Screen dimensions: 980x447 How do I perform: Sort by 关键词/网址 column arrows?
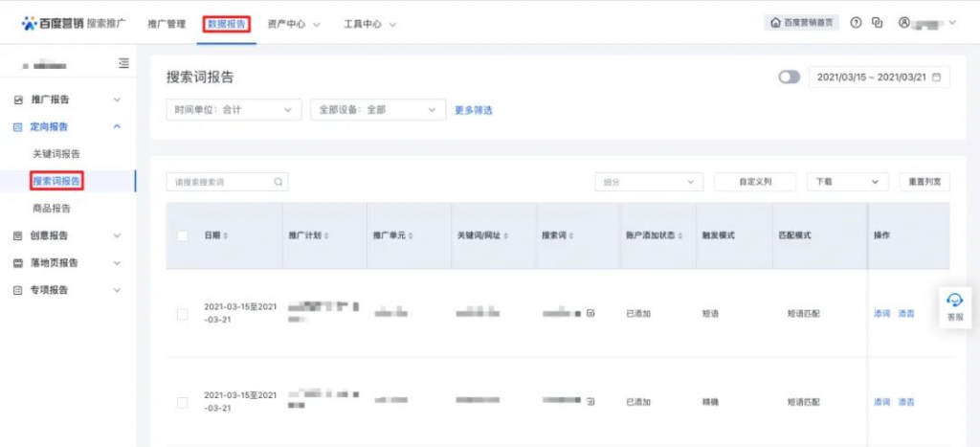pos(506,235)
